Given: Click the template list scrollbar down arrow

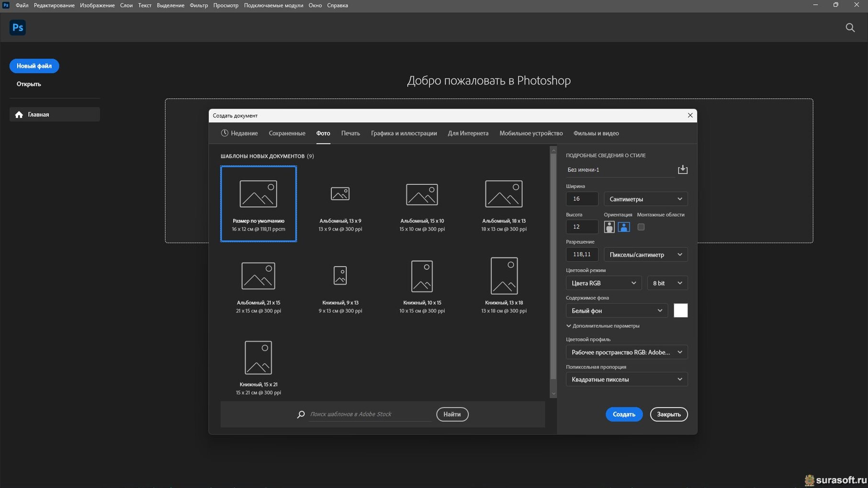Looking at the screenshot, I should coord(553,394).
